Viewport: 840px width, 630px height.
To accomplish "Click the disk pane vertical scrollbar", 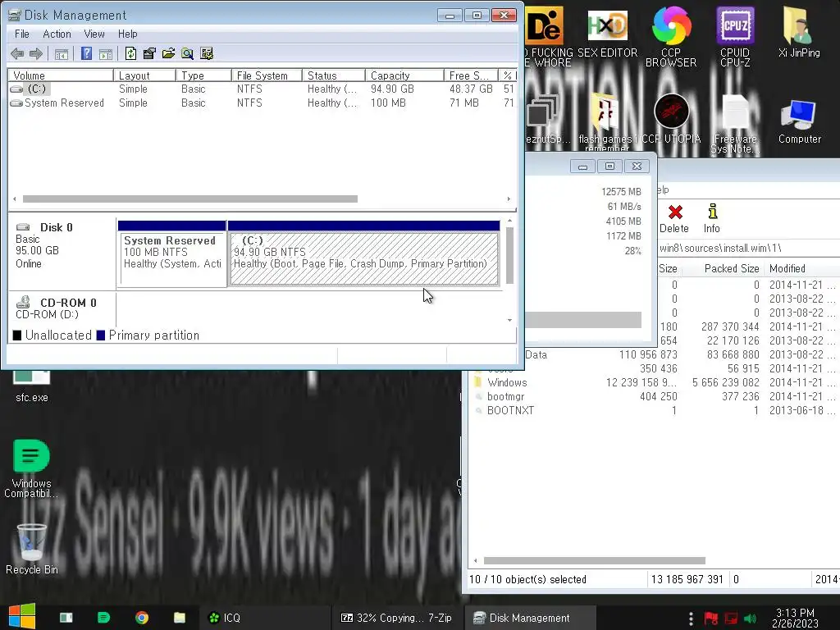I will click(509, 256).
